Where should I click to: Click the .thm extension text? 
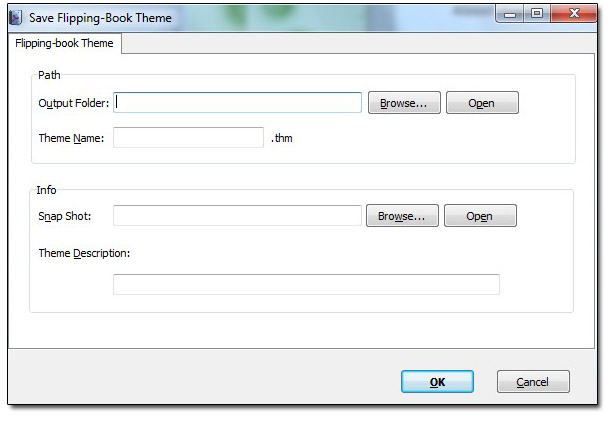282,138
